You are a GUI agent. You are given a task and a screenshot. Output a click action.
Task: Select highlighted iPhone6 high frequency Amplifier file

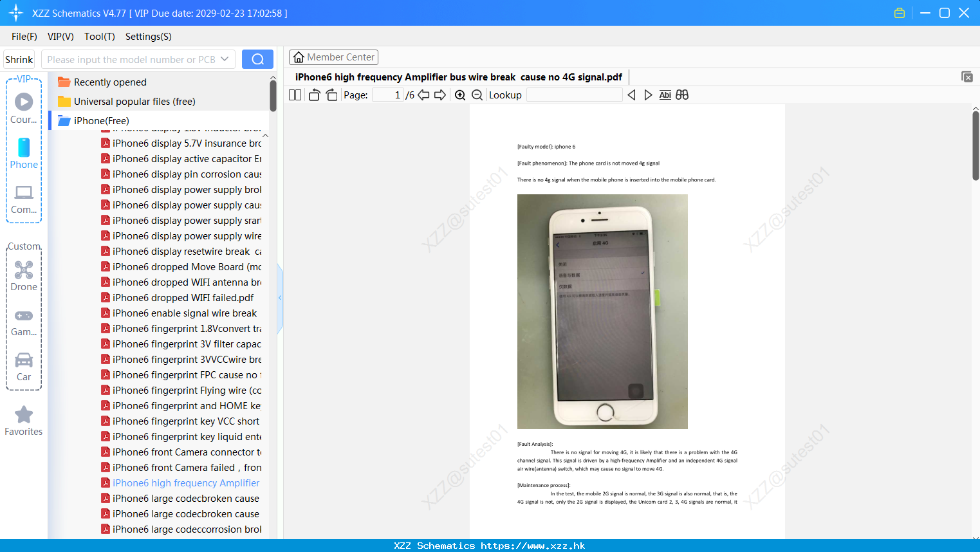pos(181,483)
